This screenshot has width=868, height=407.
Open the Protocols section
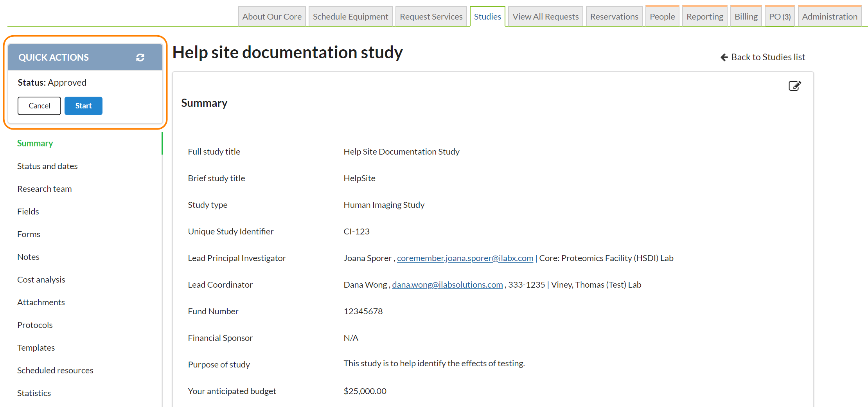pos(35,325)
